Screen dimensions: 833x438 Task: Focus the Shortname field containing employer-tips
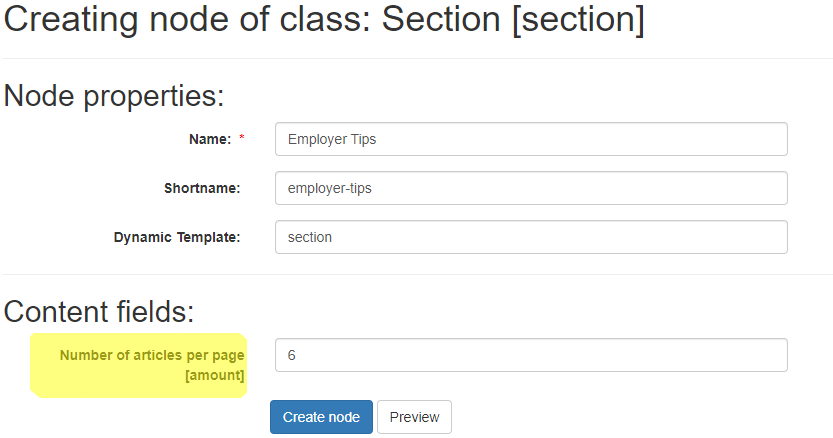coord(531,188)
